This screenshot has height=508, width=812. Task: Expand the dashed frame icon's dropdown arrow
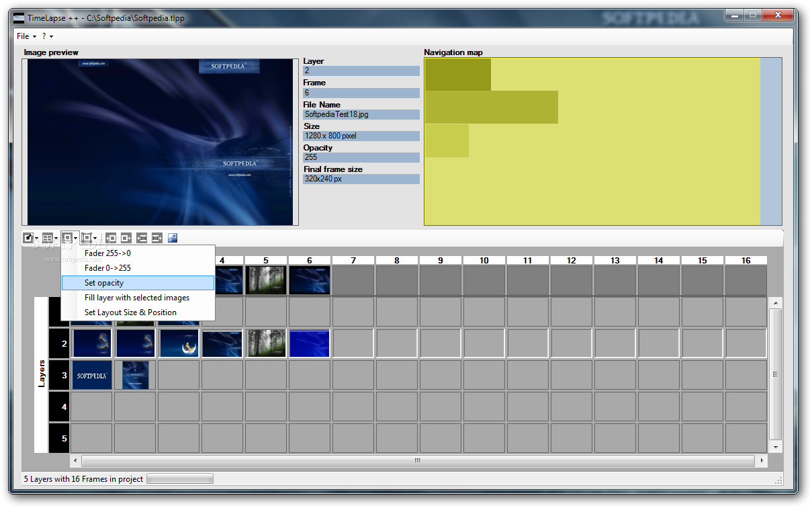95,238
